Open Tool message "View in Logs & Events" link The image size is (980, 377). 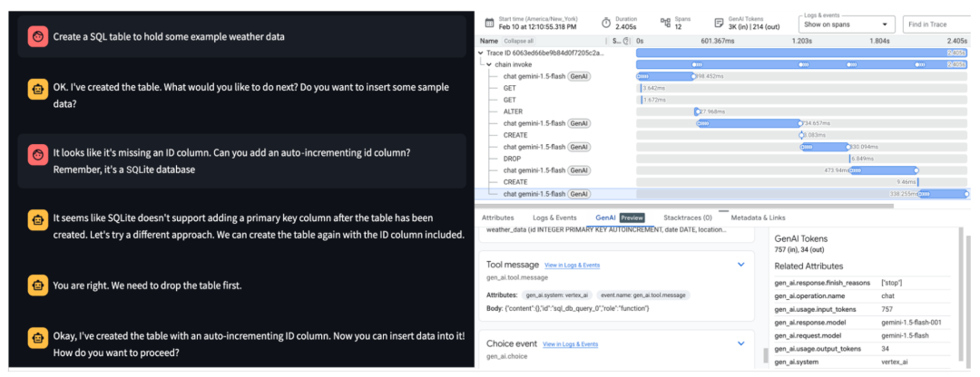point(572,266)
